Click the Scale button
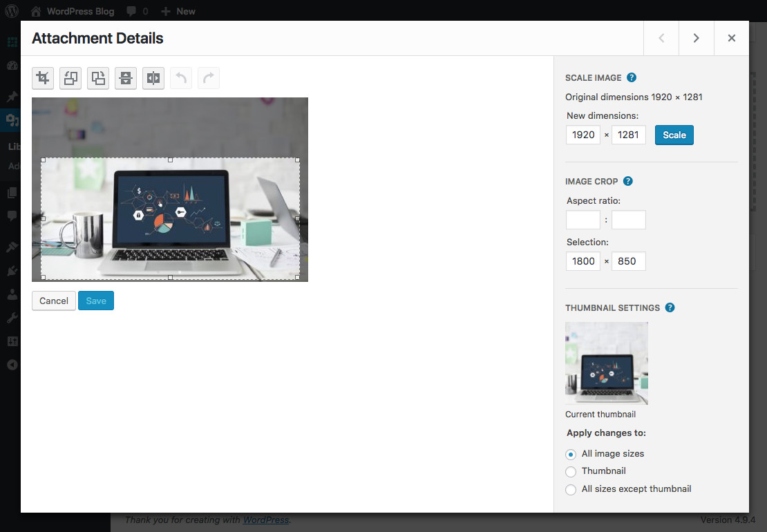 tap(674, 135)
